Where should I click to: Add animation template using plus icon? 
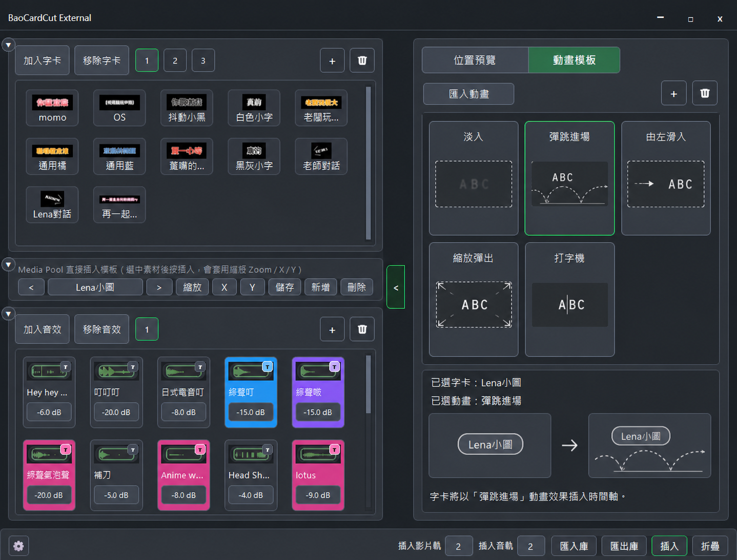[673, 93]
